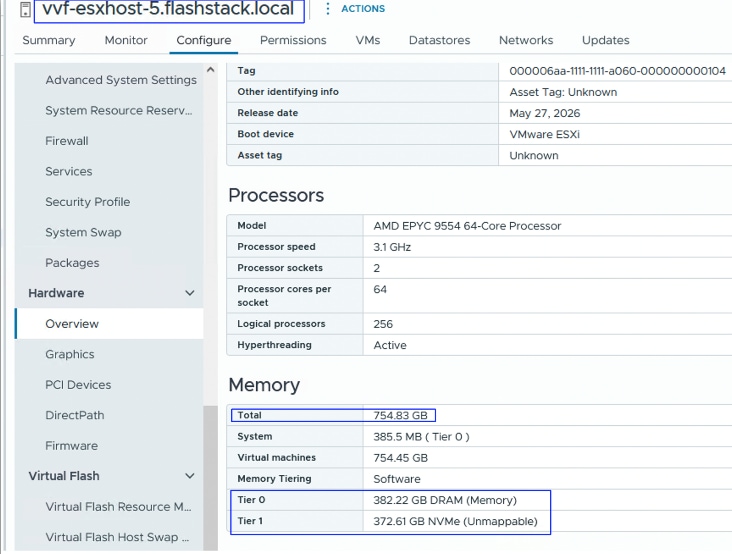Open Firmware under Hardware
732x554 pixels.
point(71,446)
